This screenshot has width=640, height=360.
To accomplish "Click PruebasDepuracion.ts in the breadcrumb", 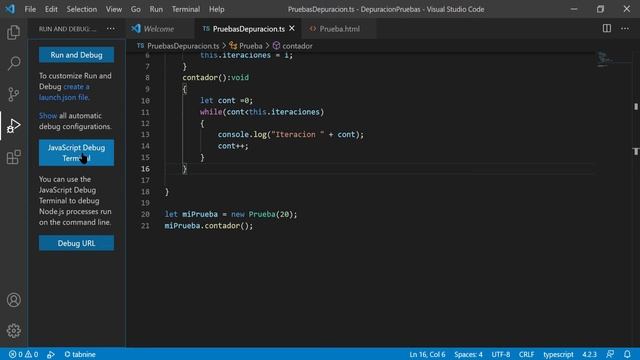I will click(183, 46).
